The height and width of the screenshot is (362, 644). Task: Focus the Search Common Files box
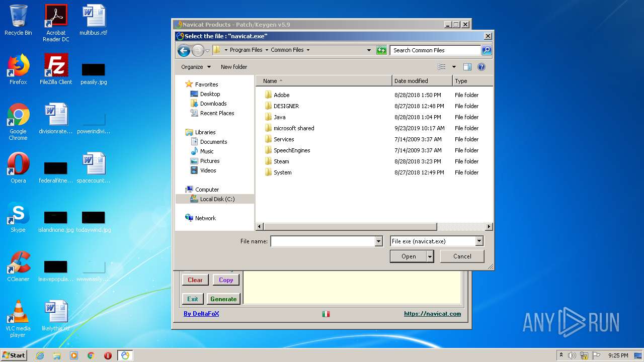point(435,50)
